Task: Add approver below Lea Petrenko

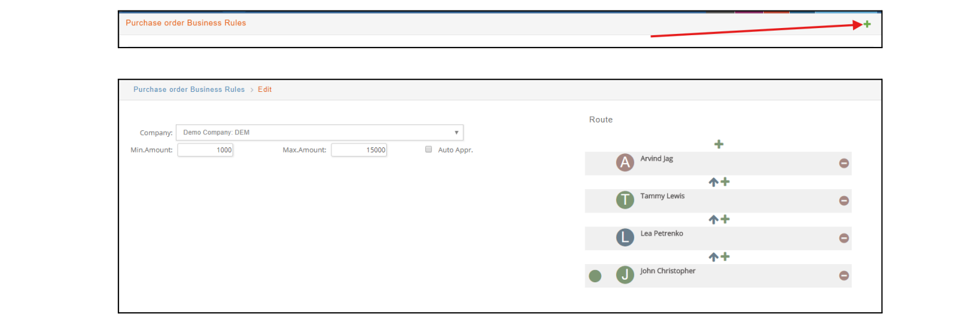Action: [725, 257]
